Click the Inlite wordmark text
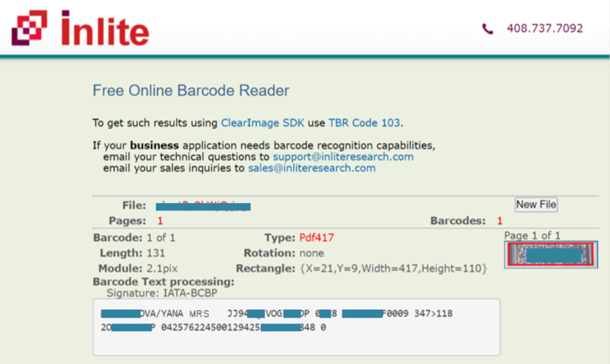Image resolution: width=610 pixels, height=364 pixels. click(105, 28)
